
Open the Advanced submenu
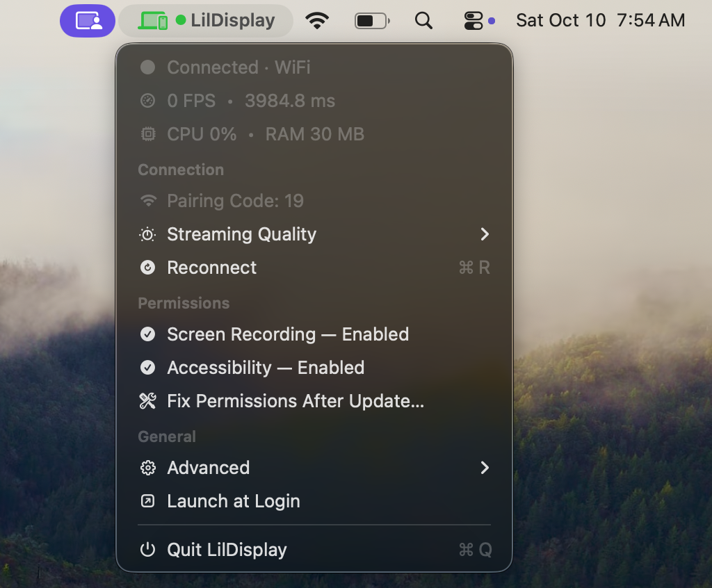[314, 468]
